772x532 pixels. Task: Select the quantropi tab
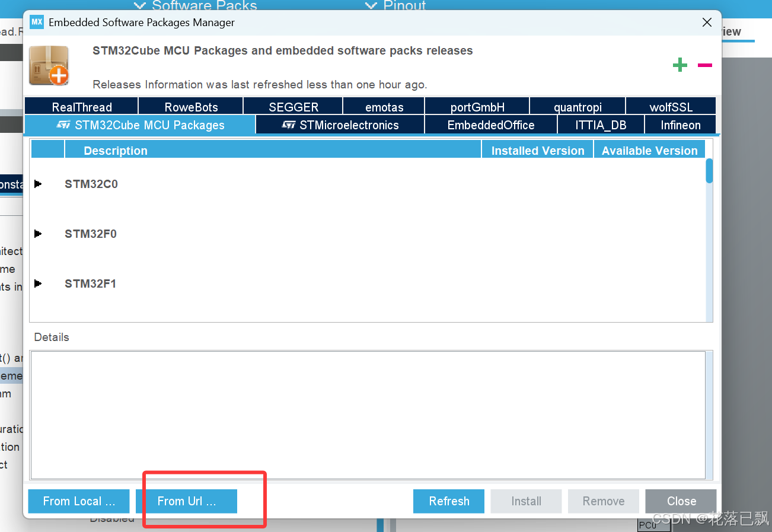pos(578,107)
